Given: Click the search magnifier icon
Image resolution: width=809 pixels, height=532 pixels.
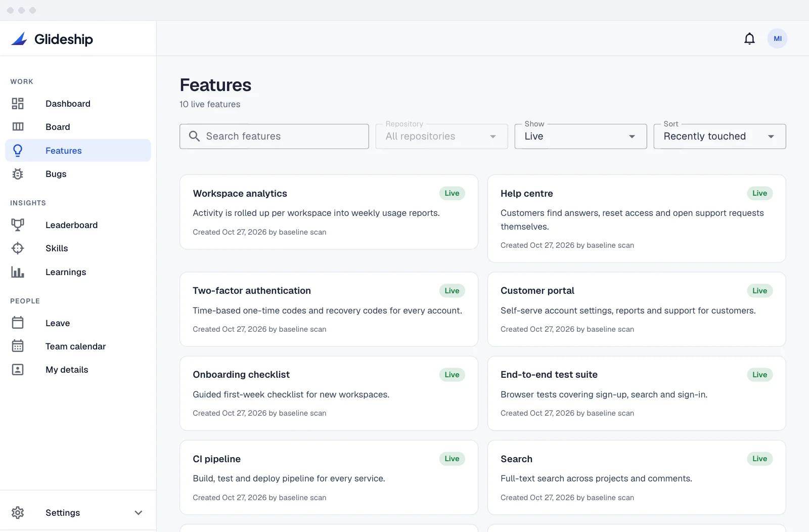Looking at the screenshot, I should coord(194,136).
